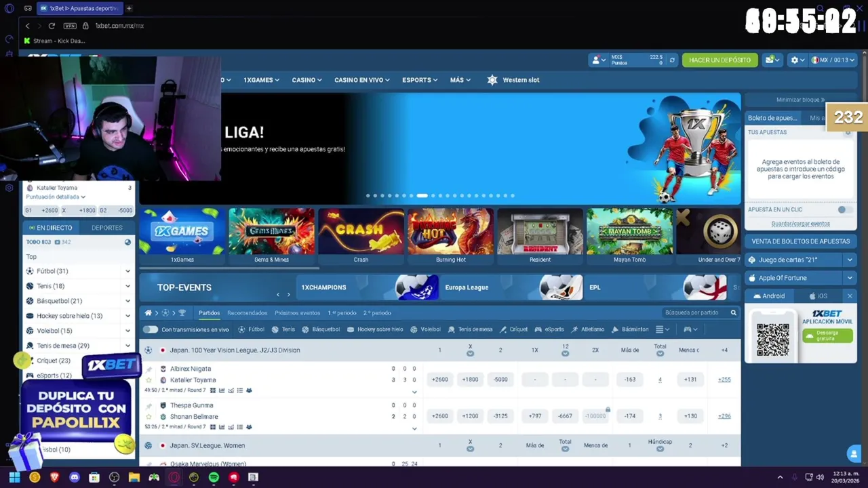Viewport: 868px width, 488px height.
Task: Choose Tenis de mesa filter in sports bar
Action: coord(470,329)
